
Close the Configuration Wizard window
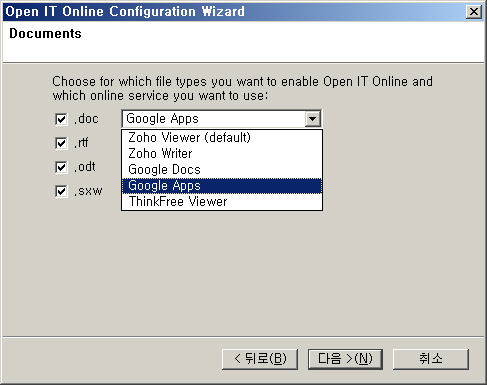(x=474, y=12)
